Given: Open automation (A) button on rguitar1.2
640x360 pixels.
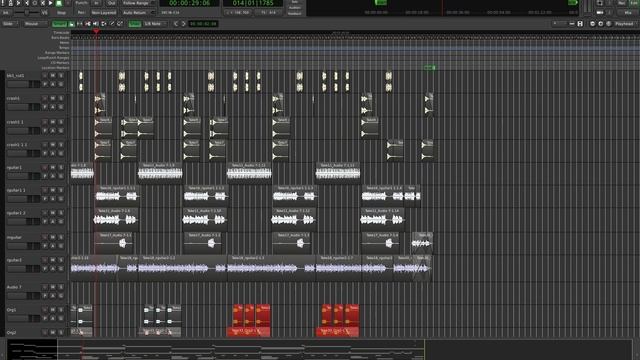Looking at the screenshot, I should [53, 221].
